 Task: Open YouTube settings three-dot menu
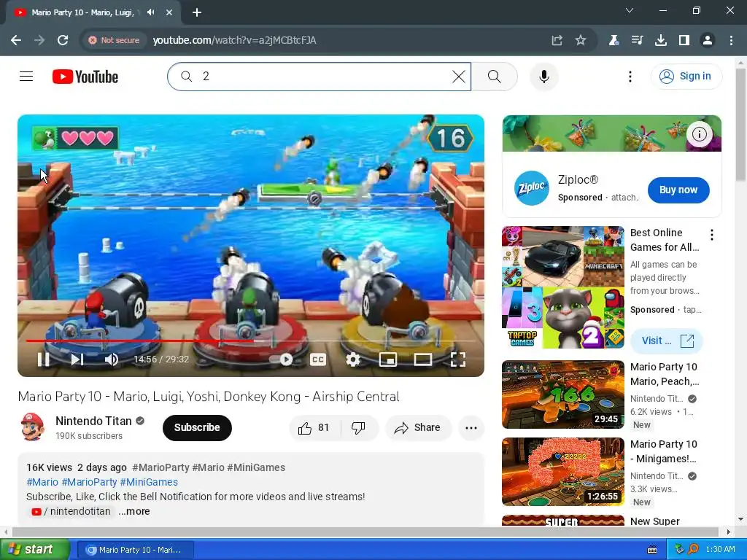click(630, 77)
